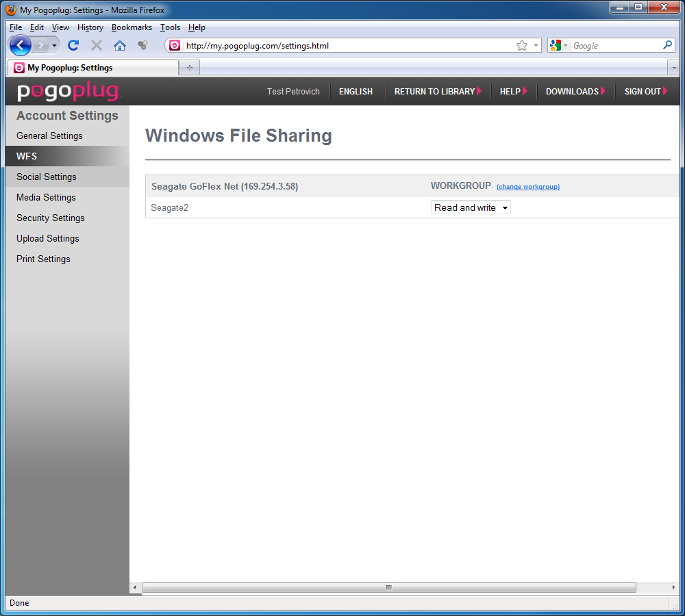
Task: Click the Test Petrovich user name
Action: pos(293,92)
